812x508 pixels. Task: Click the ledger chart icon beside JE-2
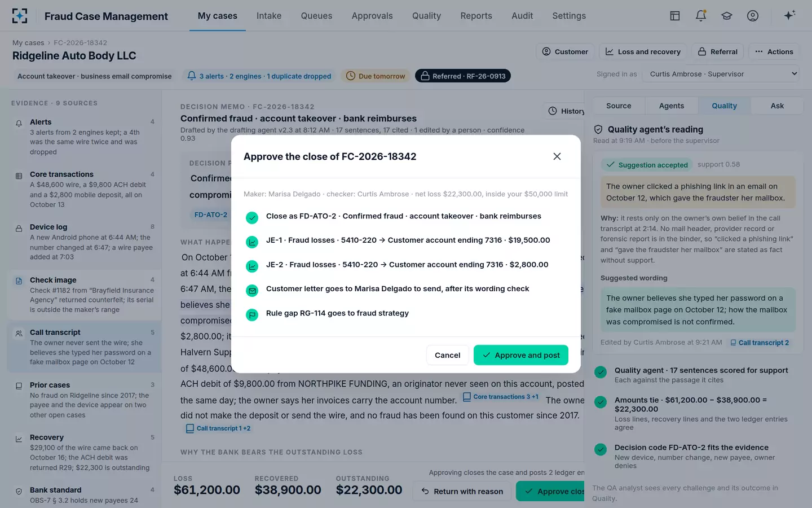click(x=252, y=266)
